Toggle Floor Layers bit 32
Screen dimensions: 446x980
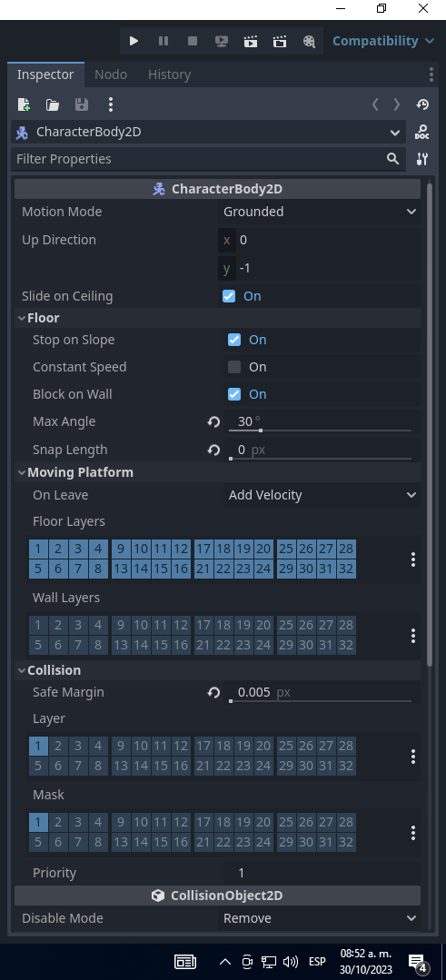point(346,569)
